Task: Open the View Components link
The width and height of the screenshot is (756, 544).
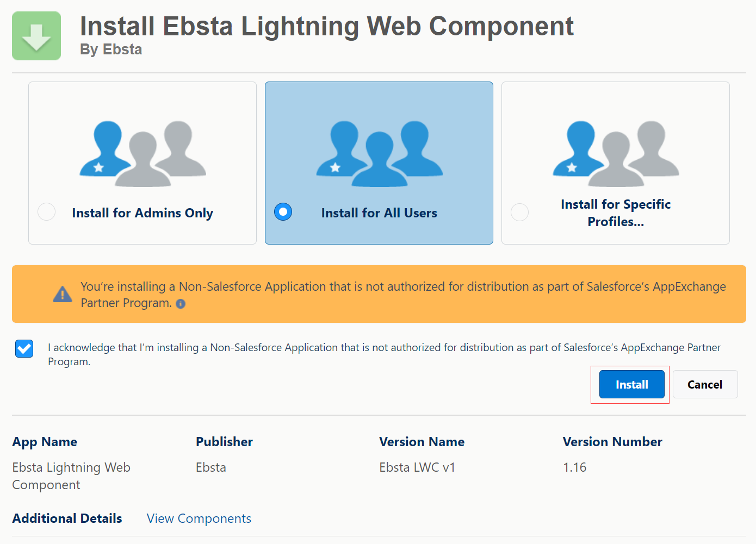Action: click(199, 518)
